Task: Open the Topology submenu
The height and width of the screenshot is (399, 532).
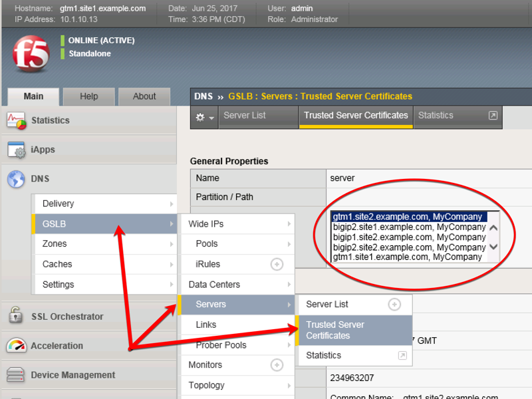Action: click(x=237, y=386)
